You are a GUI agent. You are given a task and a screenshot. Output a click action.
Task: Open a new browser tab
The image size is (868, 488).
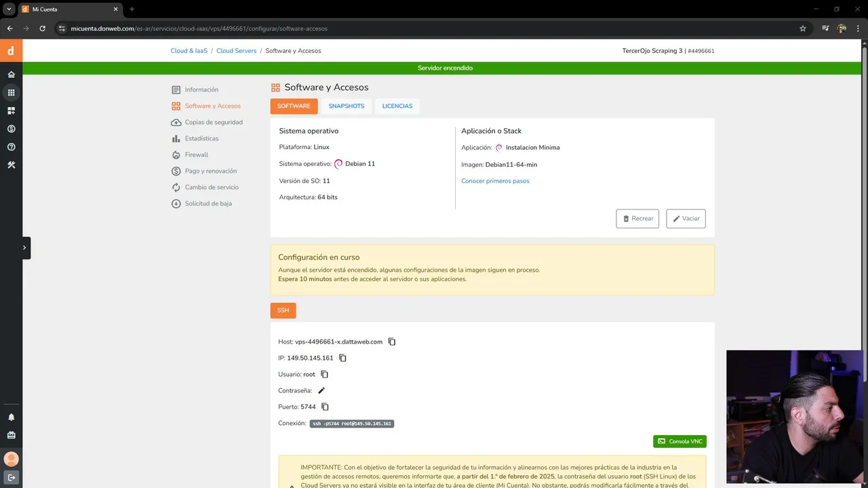tap(132, 9)
